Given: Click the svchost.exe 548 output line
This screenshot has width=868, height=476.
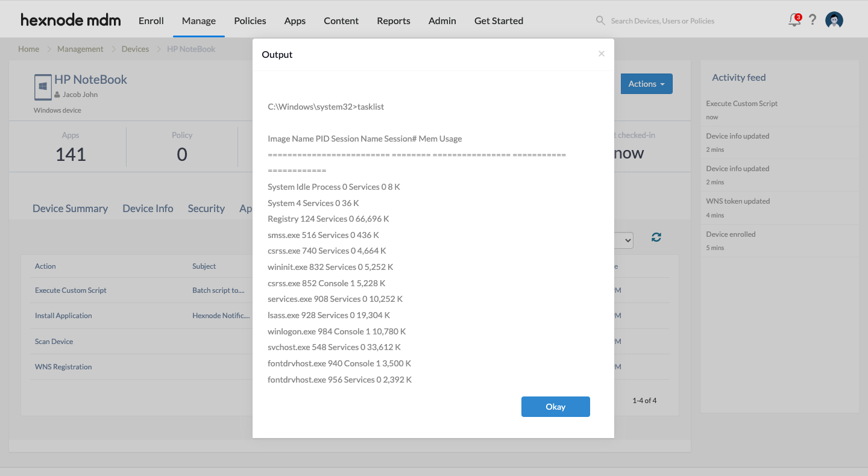Looking at the screenshot, I should [x=334, y=347].
